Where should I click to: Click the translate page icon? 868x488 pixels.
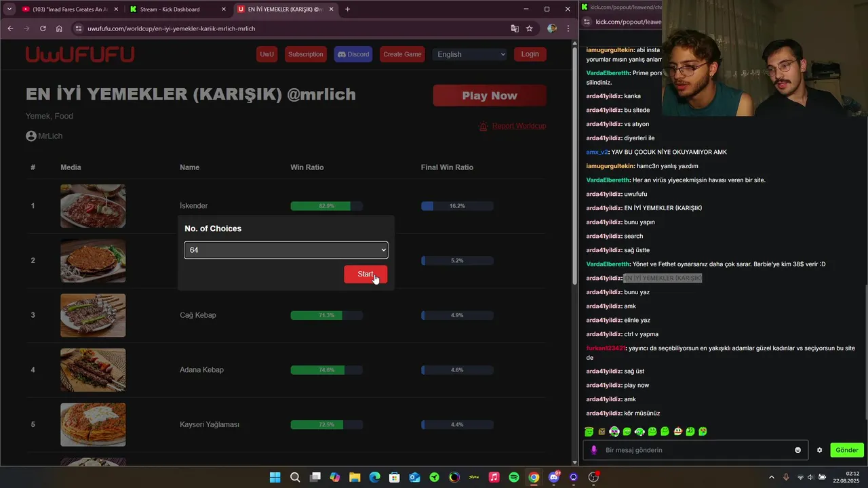pyautogui.click(x=515, y=28)
